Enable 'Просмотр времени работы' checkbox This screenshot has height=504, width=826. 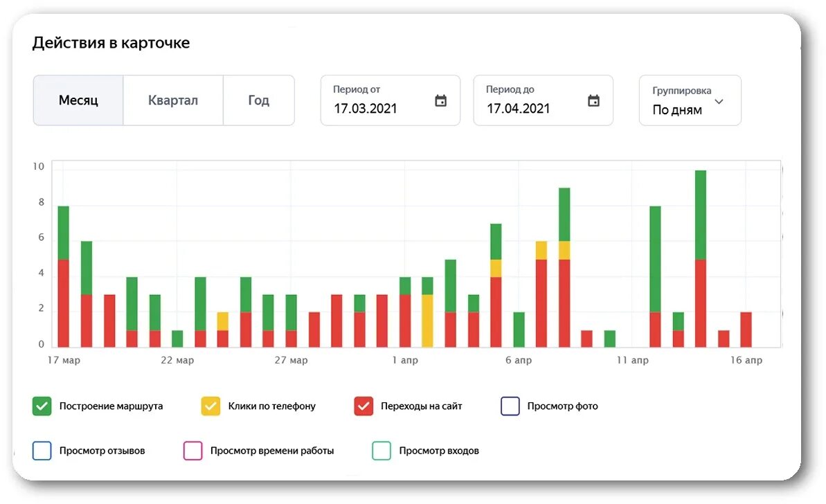tap(192, 451)
